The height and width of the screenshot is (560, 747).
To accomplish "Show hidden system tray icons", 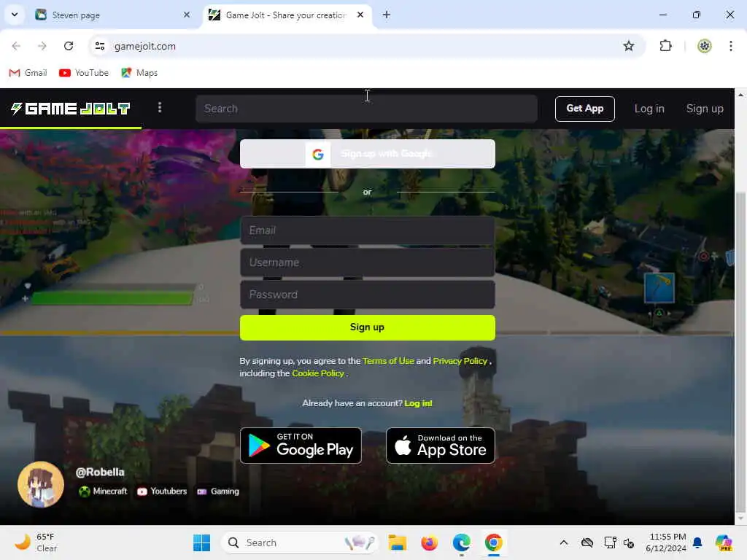I will tap(564, 542).
